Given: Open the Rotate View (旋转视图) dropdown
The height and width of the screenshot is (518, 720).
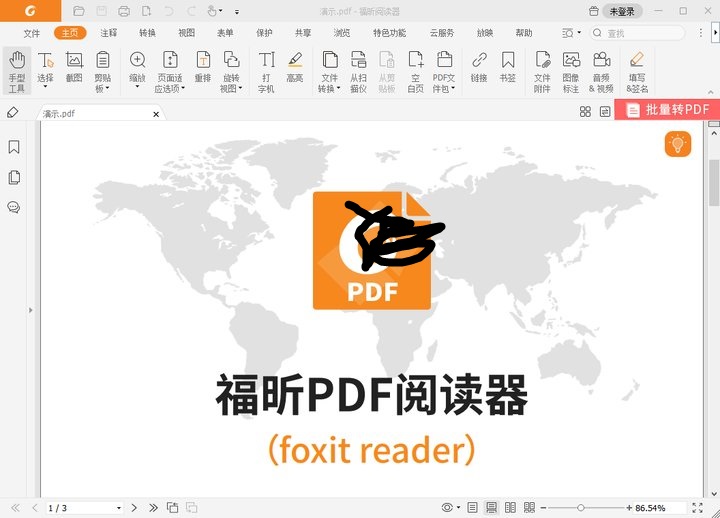Looking at the screenshot, I should pos(231,71).
